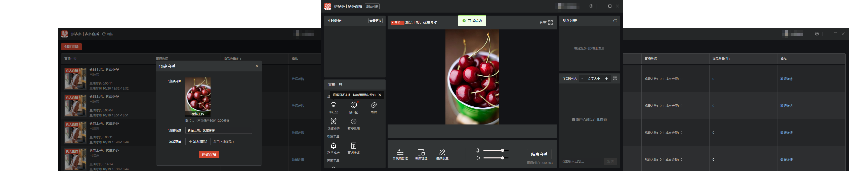Click 创建直播 button at top of left window

pos(71,47)
